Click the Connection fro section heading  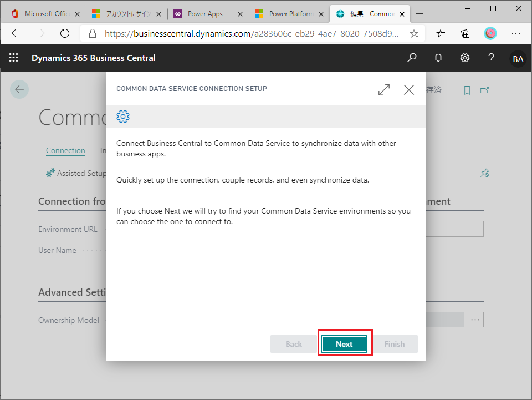pyautogui.click(x=72, y=201)
